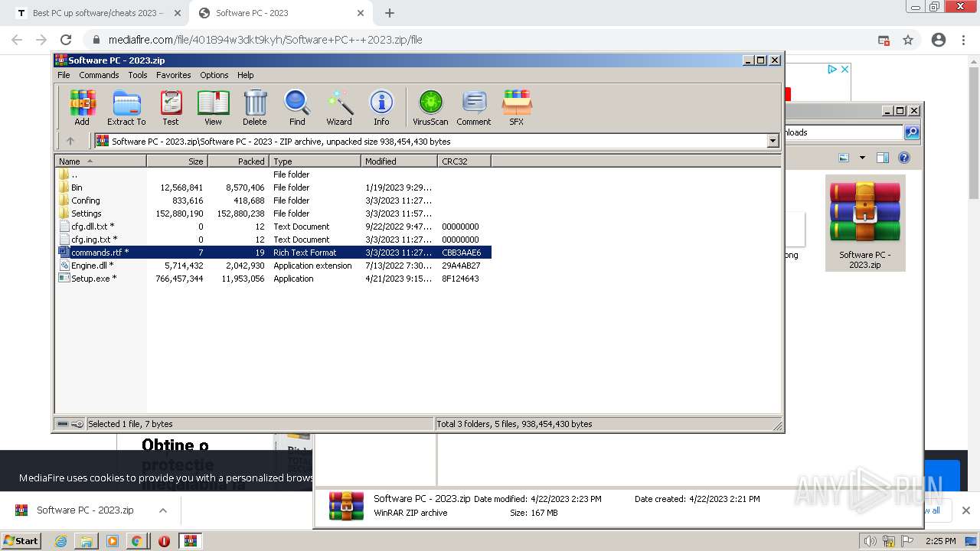Reload the MediaFire page
The image size is (980, 551).
pos(66,40)
